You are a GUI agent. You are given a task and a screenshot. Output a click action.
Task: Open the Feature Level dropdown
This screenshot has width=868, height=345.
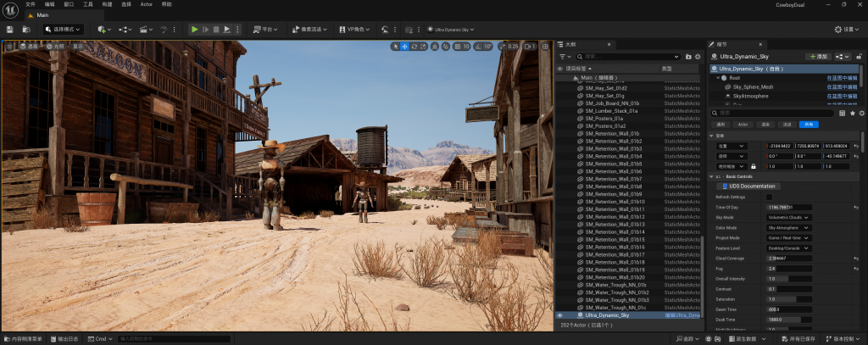click(x=789, y=248)
